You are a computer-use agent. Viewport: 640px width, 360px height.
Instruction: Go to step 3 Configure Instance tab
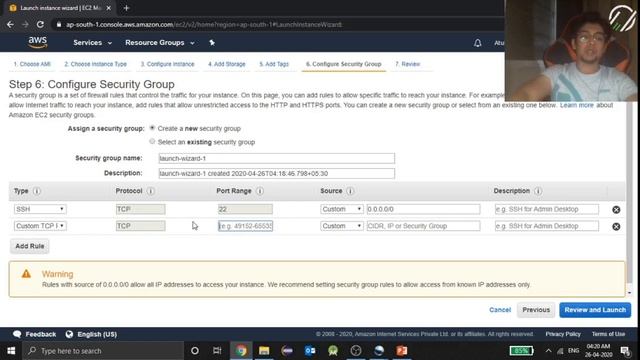coord(167,64)
